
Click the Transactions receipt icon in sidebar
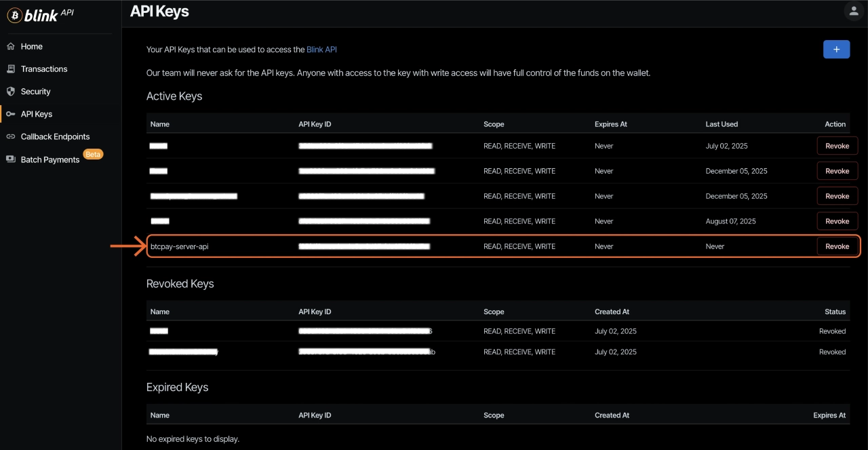[11, 69]
